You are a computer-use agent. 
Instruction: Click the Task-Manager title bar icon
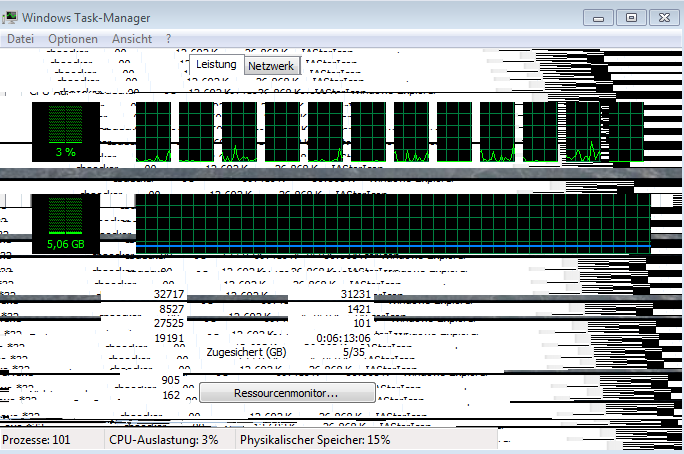[x=10, y=17]
